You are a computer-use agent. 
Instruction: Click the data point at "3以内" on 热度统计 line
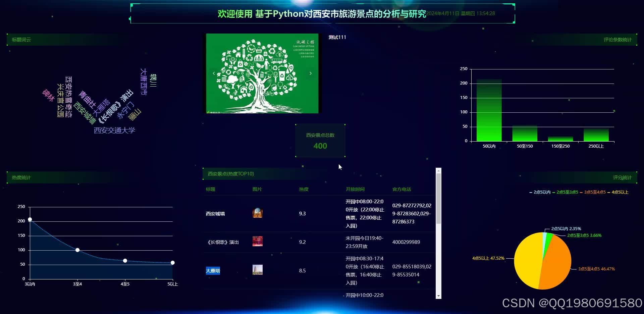point(30,220)
